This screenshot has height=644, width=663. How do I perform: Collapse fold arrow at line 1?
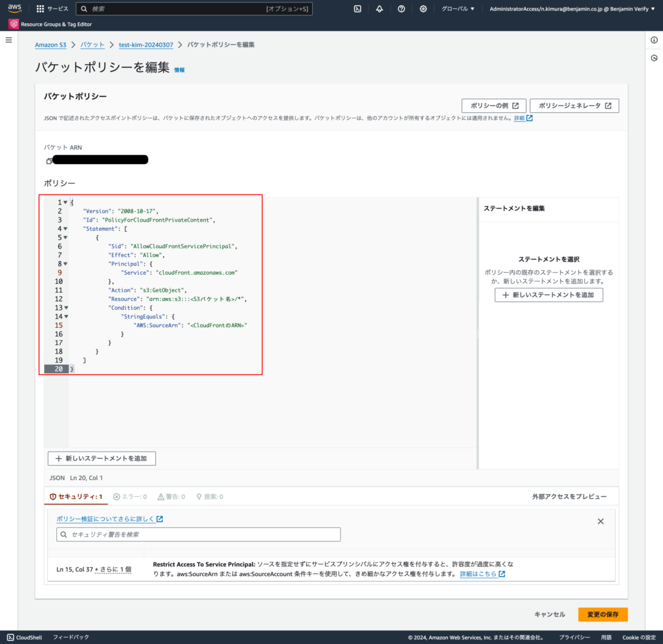click(x=65, y=202)
